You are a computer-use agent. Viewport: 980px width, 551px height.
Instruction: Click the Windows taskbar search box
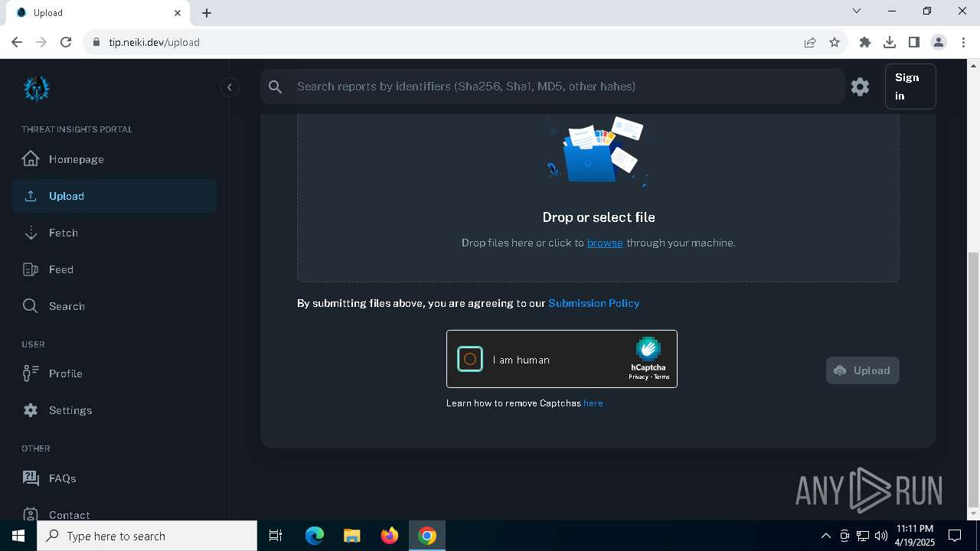coord(147,536)
